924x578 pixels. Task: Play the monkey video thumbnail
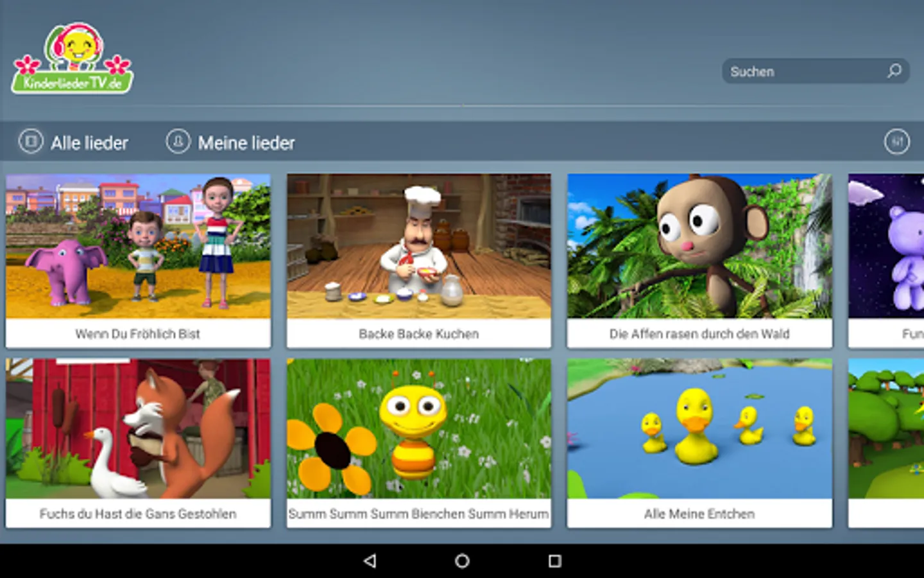click(x=699, y=246)
